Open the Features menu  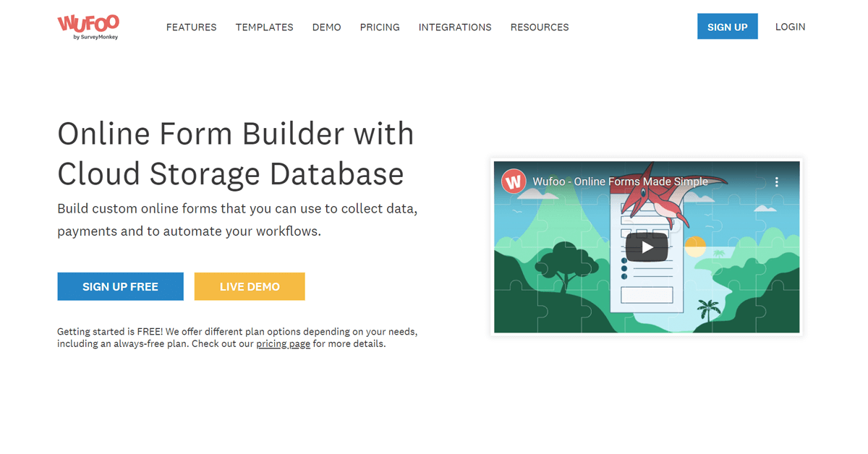click(192, 27)
